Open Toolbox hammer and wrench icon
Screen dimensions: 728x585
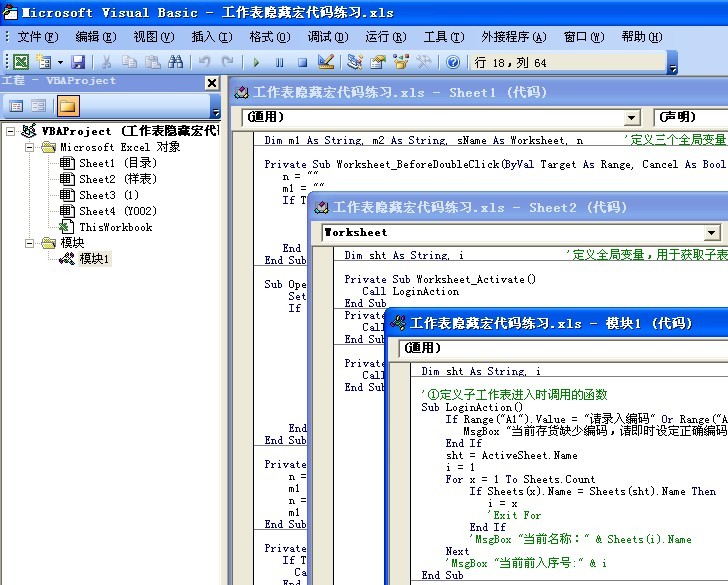423,62
